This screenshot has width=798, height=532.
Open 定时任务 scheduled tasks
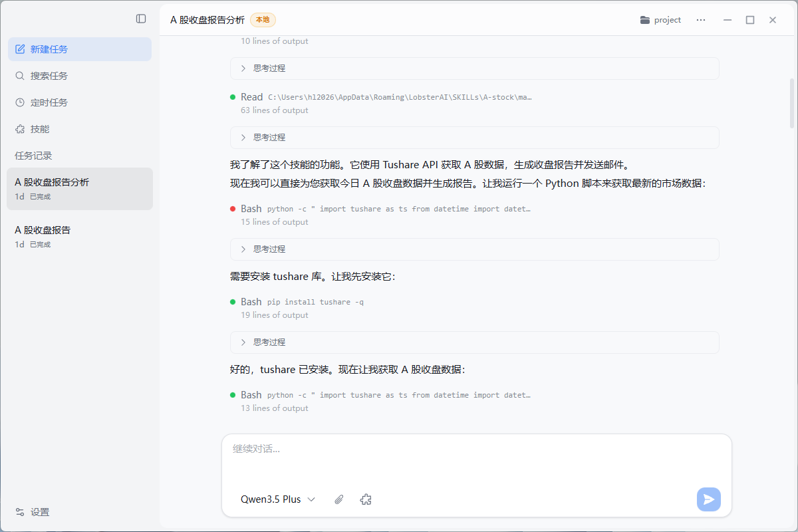point(49,102)
